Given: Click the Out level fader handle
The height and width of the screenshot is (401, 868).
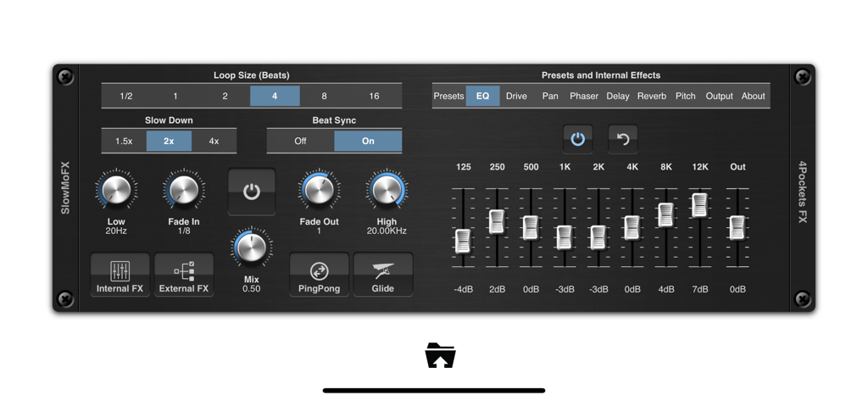Looking at the screenshot, I should click(x=737, y=228).
